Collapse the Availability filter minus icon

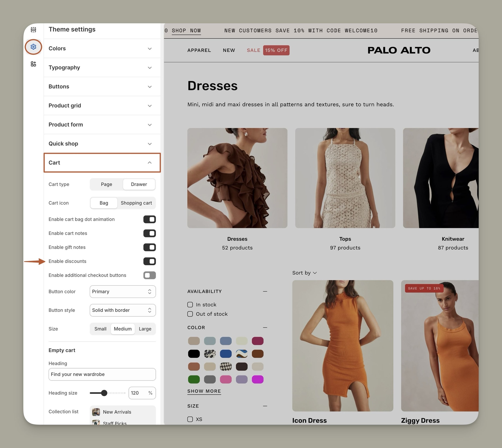point(265,291)
